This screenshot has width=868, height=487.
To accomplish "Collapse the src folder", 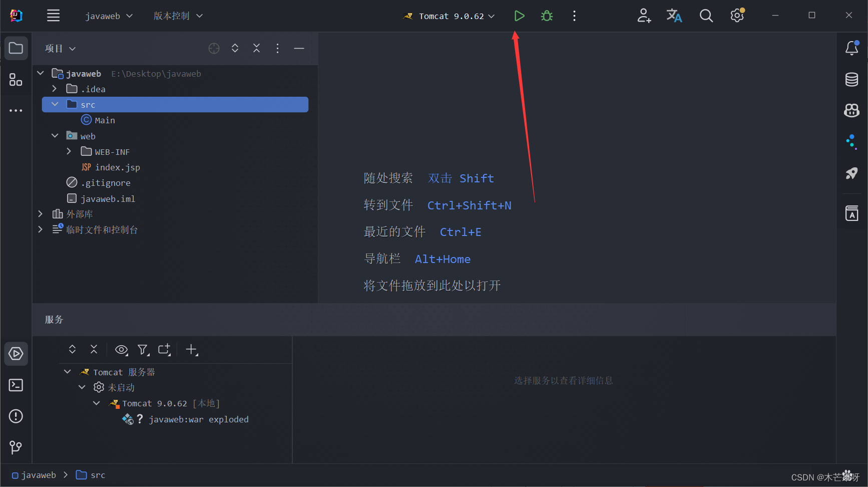I will [55, 104].
